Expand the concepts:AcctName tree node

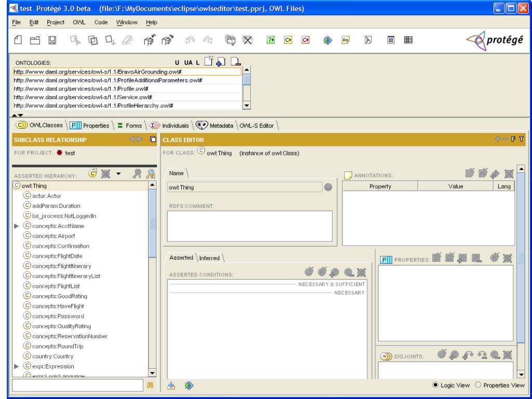(16, 226)
